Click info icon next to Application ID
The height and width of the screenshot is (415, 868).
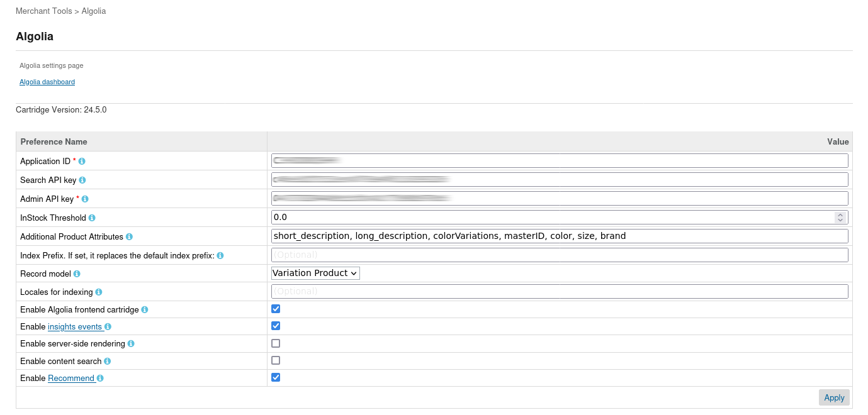click(82, 162)
